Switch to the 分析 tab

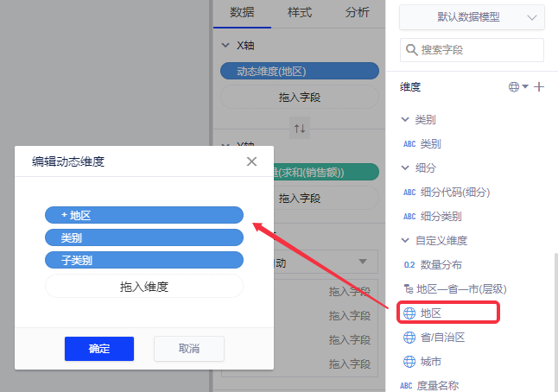point(357,12)
